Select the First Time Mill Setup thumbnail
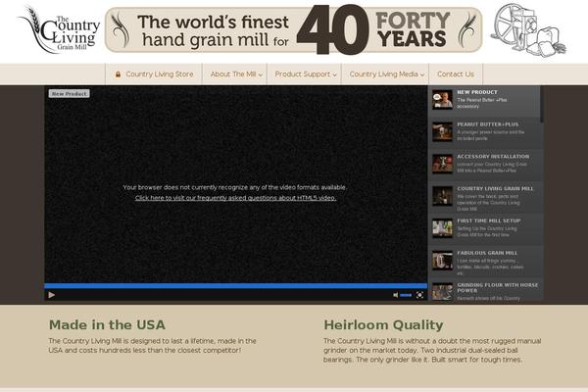Viewport: 588px width, 392px height. point(443,228)
